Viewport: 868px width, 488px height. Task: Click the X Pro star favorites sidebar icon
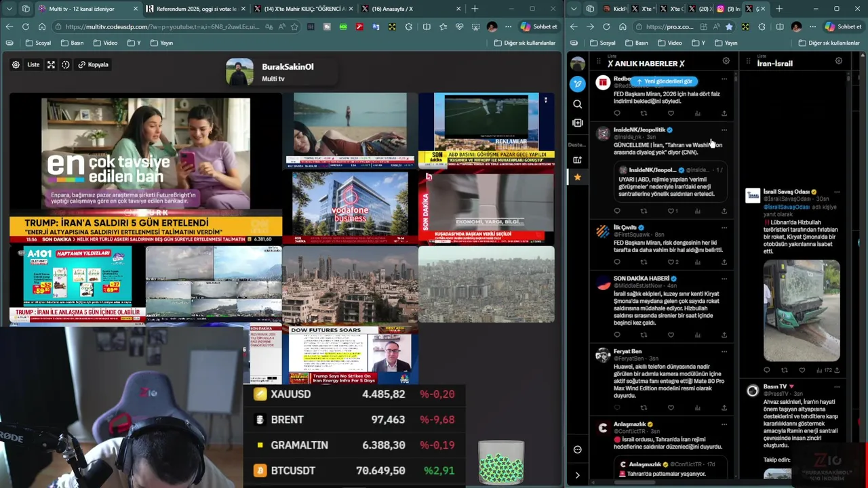pyautogui.click(x=577, y=177)
